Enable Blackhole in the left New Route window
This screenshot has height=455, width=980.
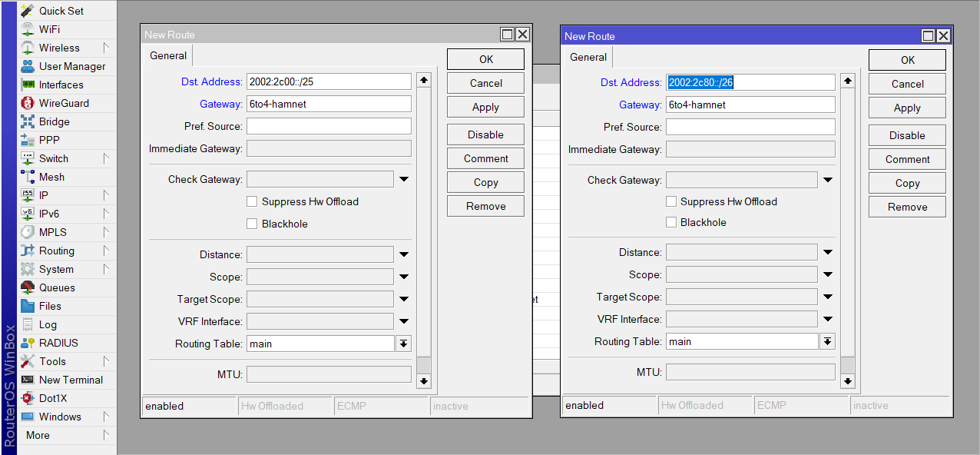(252, 224)
